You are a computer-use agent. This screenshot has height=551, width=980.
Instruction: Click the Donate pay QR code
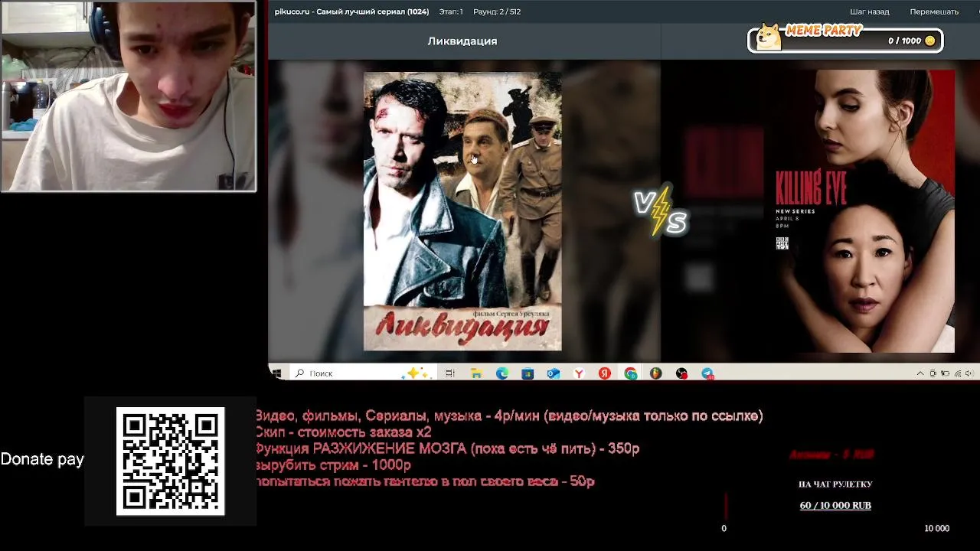point(170,461)
